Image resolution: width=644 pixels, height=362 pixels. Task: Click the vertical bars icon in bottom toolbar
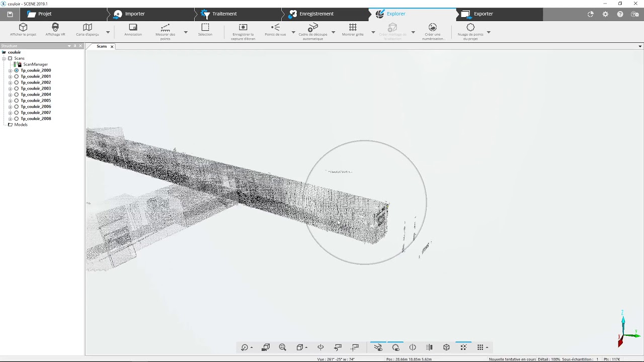coord(429,347)
